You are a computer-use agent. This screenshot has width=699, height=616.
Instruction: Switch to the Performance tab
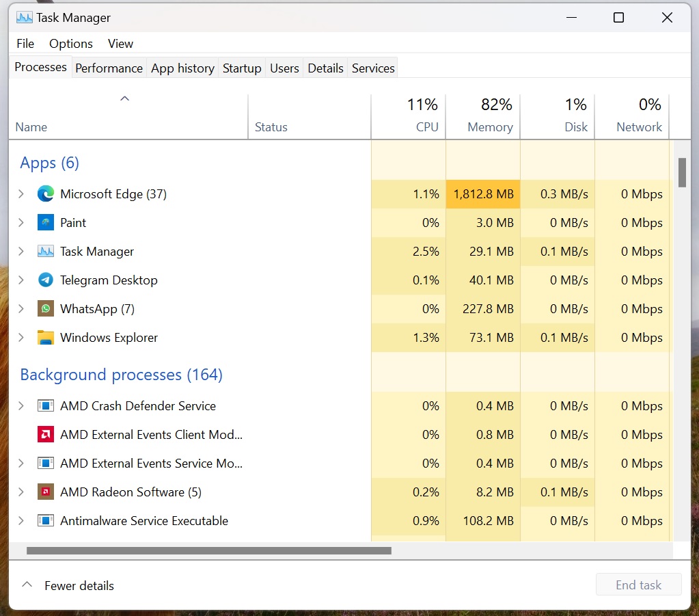109,68
